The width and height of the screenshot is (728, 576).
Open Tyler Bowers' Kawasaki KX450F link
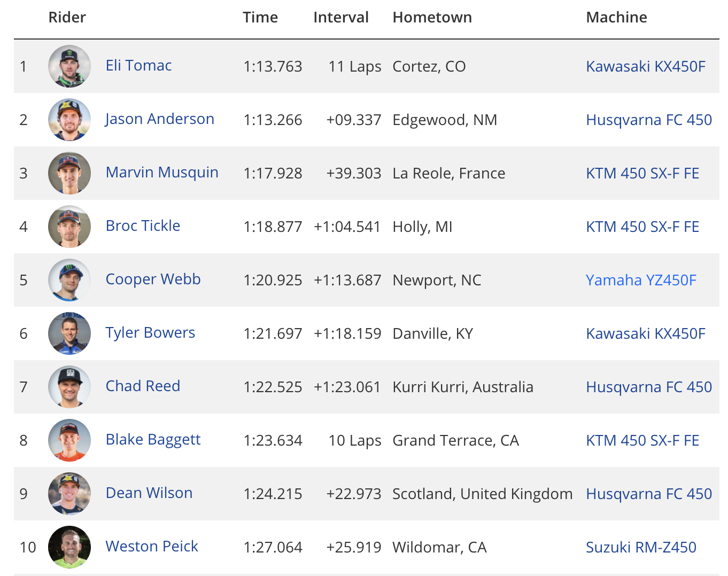coord(646,333)
